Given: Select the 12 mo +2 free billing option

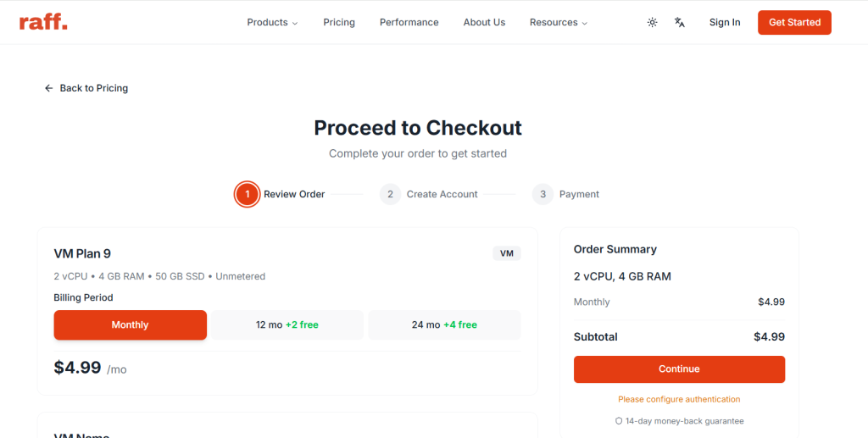Looking at the screenshot, I should [287, 325].
